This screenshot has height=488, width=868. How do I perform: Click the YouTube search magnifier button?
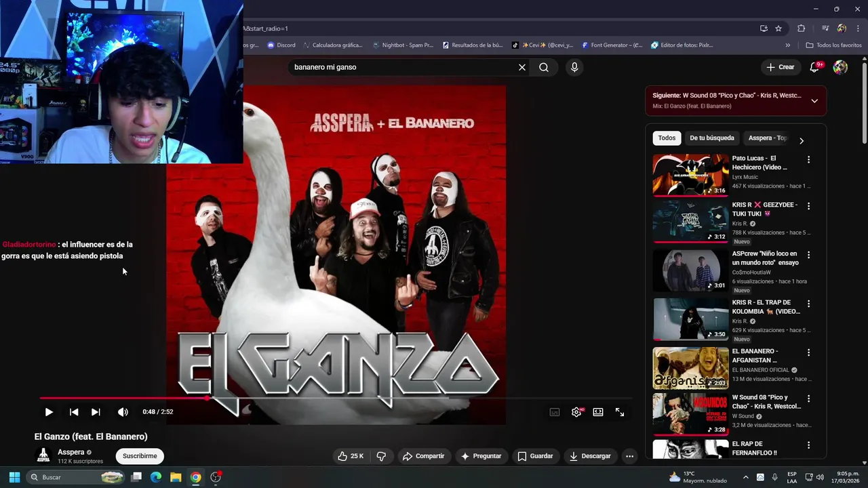point(544,67)
